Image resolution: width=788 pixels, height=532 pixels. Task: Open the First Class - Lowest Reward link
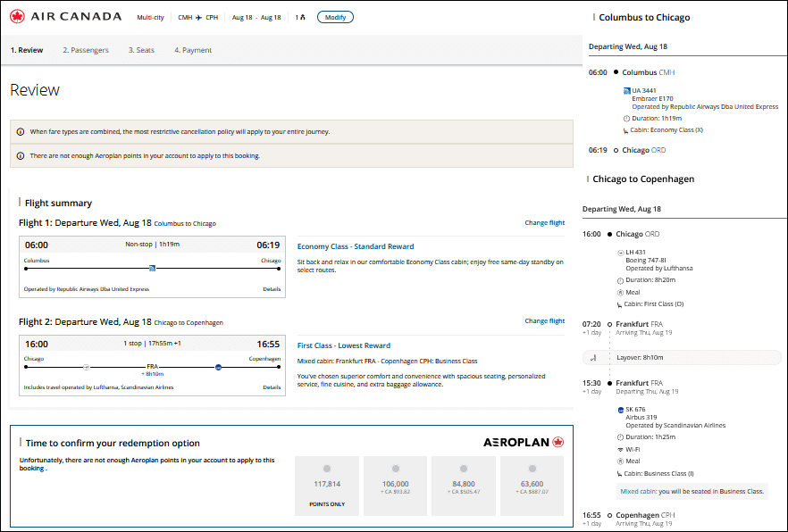344,345
